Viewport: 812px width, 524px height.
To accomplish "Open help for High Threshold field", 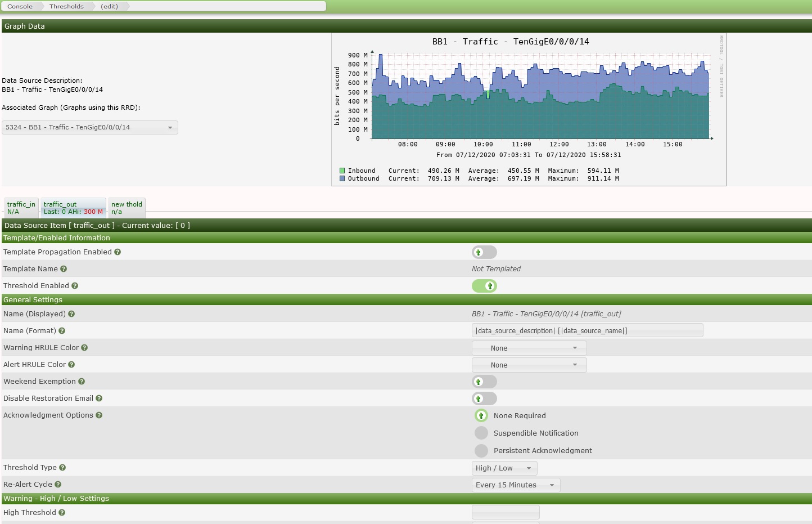I will (62, 513).
